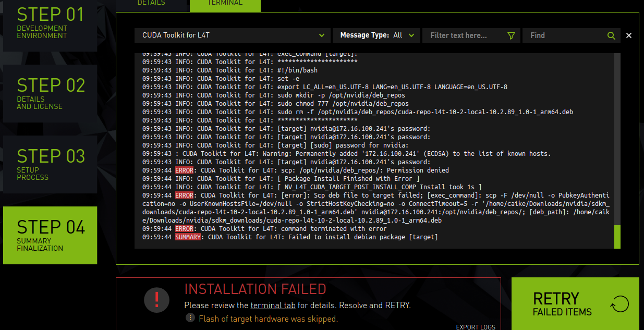Click the 'sudo mkdir -p /opt/nvidia/deb_repos' line
This screenshot has width=644, height=330.
click(274, 95)
